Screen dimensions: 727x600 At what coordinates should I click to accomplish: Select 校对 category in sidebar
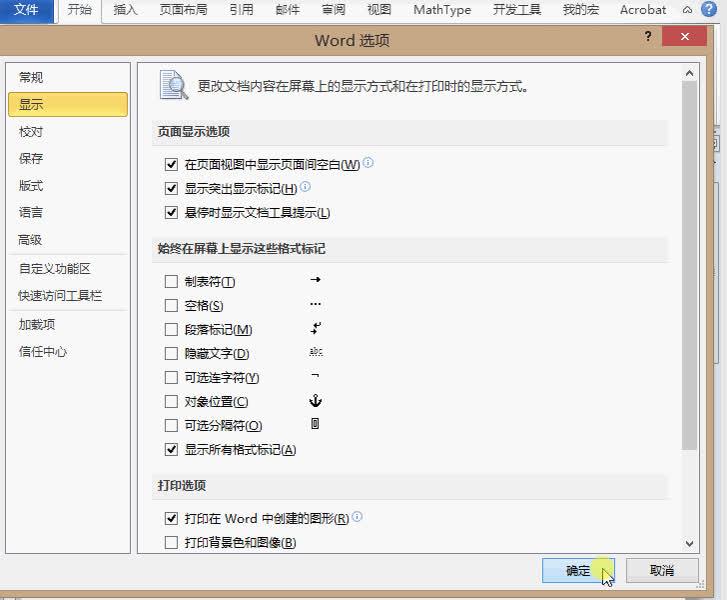point(68,132)
